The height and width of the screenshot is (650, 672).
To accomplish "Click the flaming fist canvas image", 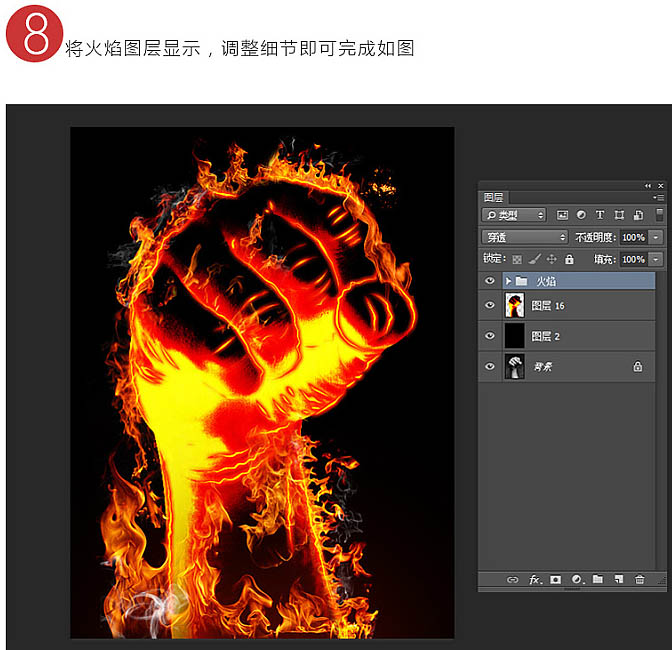I will pyautogui.click(x=262, y=383).
